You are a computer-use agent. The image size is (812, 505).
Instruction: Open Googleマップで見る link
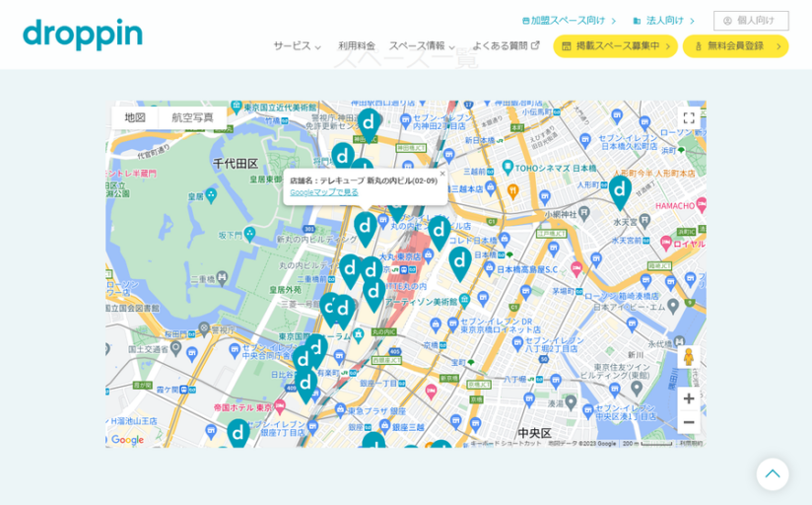pos(324,192)
